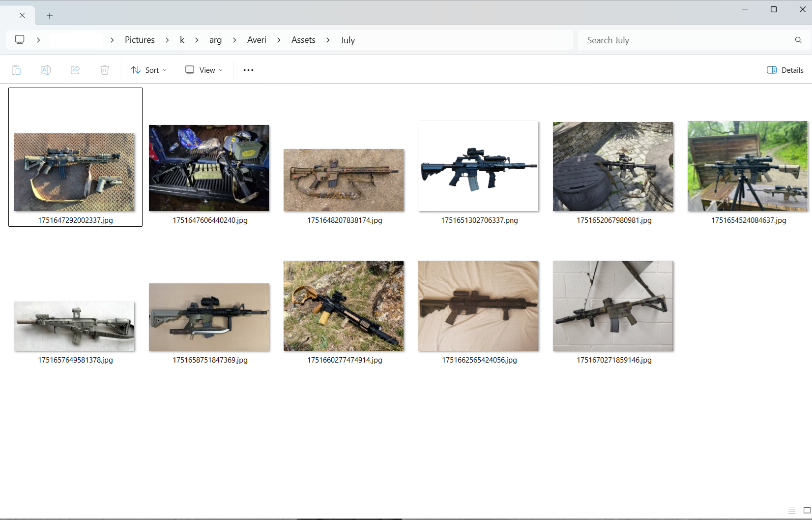Click the file name 1751648207838174.jpg
This screenshot has height=520, width=812.
[x=345, y=220]
